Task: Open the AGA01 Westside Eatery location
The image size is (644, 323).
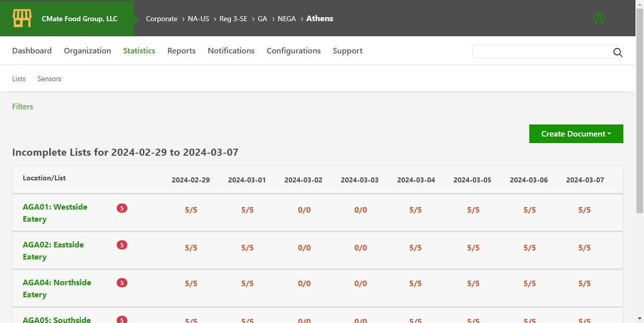Action: point(55,213)
